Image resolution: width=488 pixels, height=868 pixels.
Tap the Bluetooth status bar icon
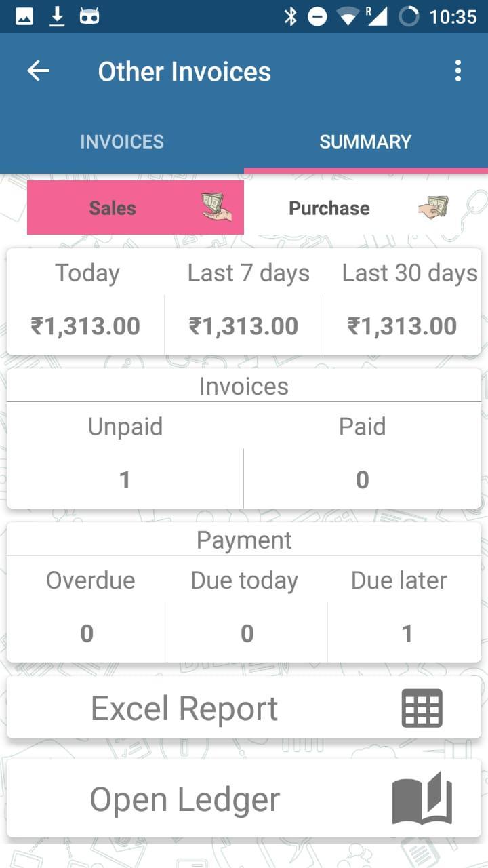click(x=290, y=16)
